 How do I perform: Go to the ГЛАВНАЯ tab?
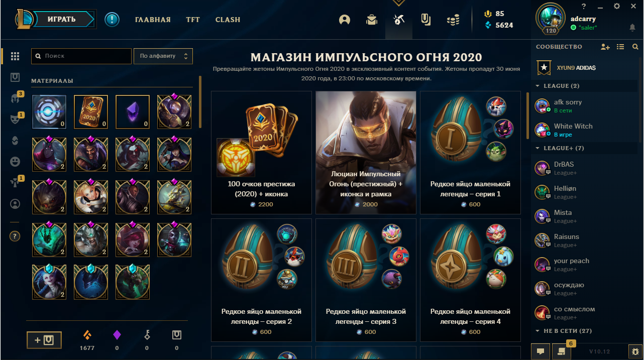[153, 20]
